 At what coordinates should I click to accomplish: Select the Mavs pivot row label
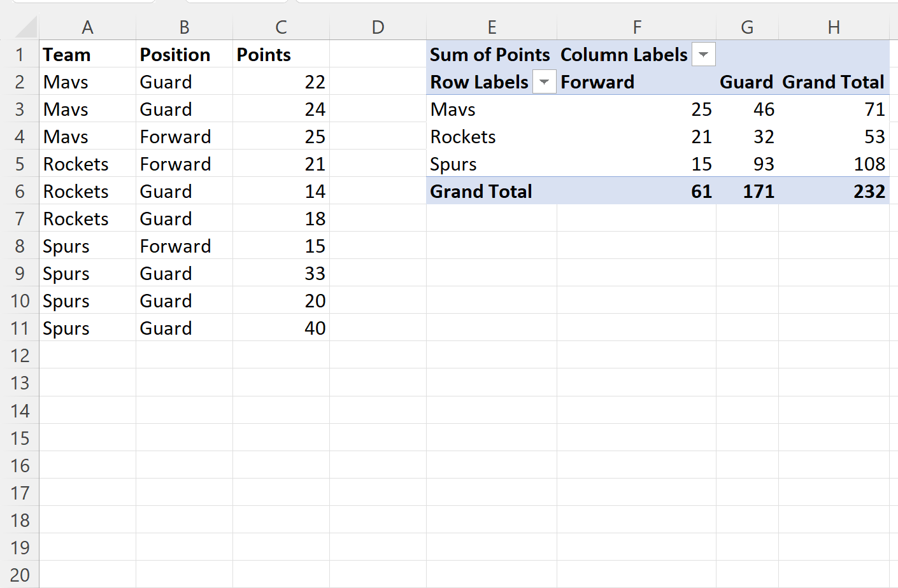pyautogui.click(x=492, y=109)
